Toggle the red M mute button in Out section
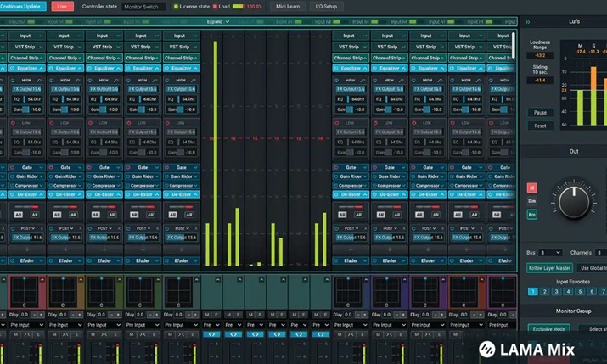Screen dimensions: 607x364 pyautogui.click(x=532, y=188)
